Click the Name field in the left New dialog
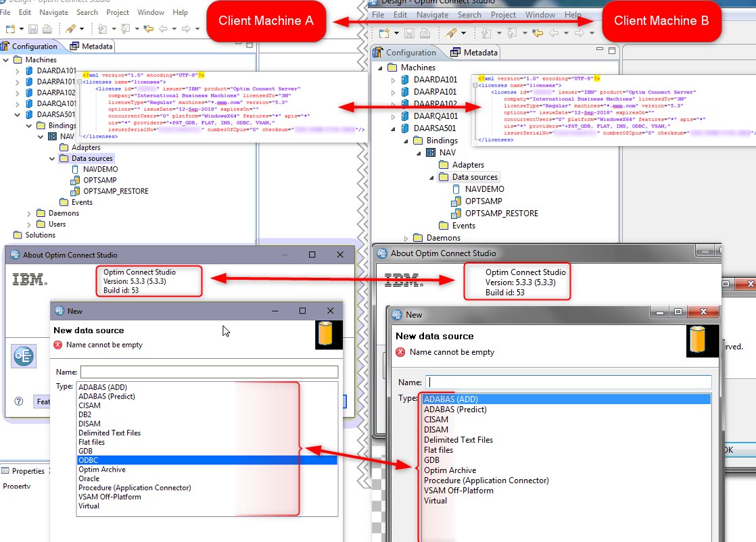The height and width of the screenshot is (542, 756). [x=209, y=372]
